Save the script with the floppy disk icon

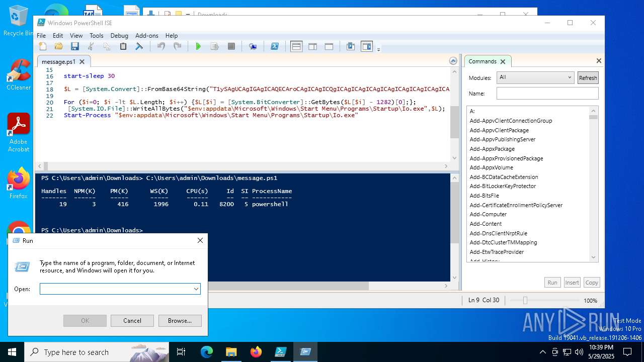click(75, 46)
